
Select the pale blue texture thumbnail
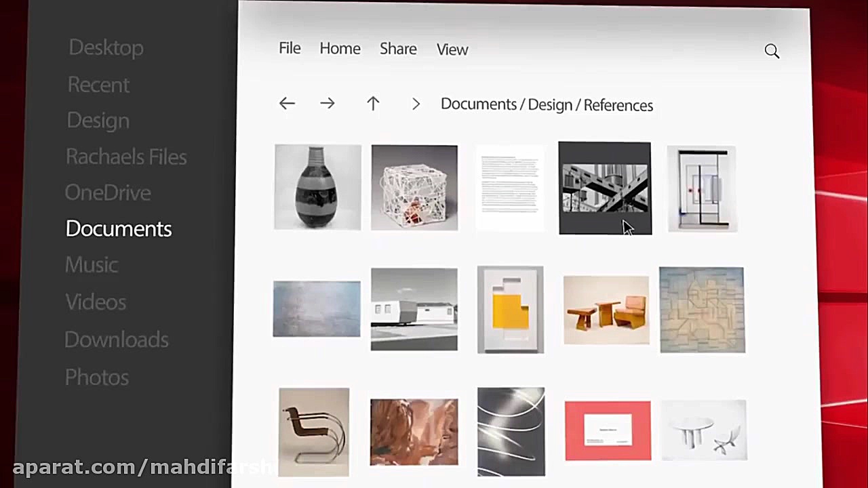click(x=317, y=309)
